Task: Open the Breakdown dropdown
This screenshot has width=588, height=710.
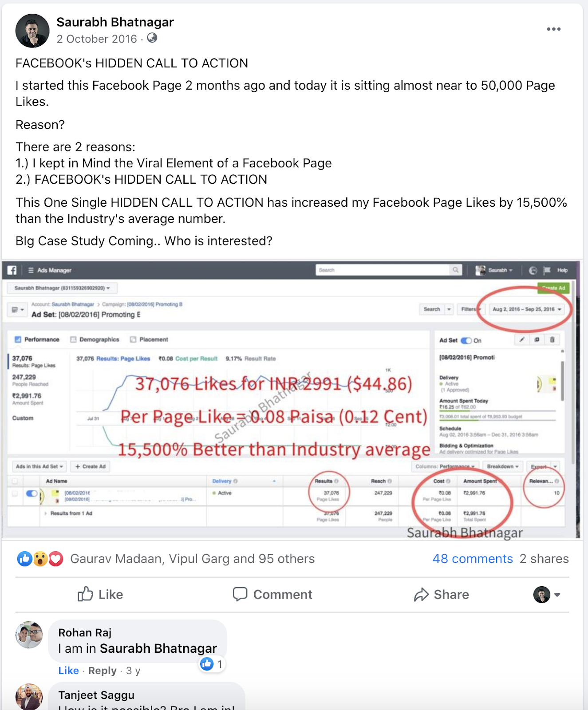Action: (502, 466)
